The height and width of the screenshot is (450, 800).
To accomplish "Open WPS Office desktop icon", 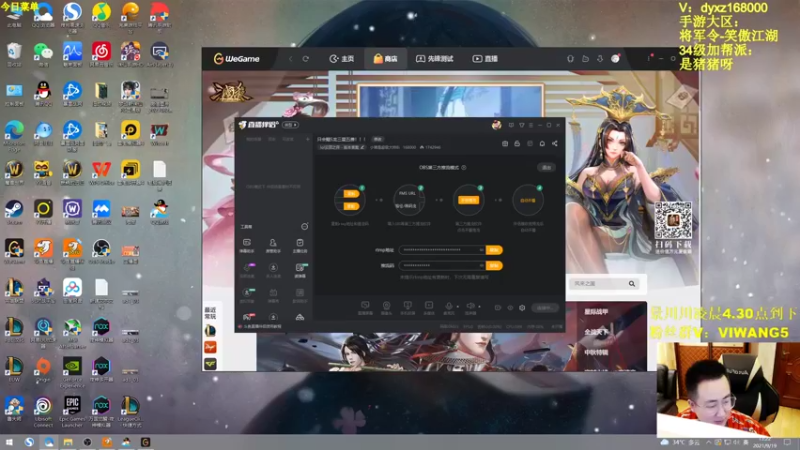I will coord(101,173).
